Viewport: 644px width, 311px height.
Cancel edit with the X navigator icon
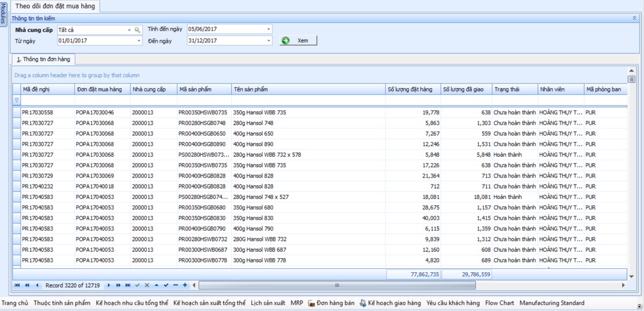coord(147,285)
